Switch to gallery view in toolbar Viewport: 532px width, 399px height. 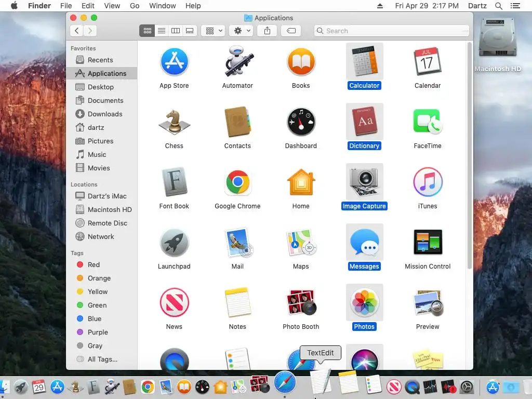pos(190,31)
